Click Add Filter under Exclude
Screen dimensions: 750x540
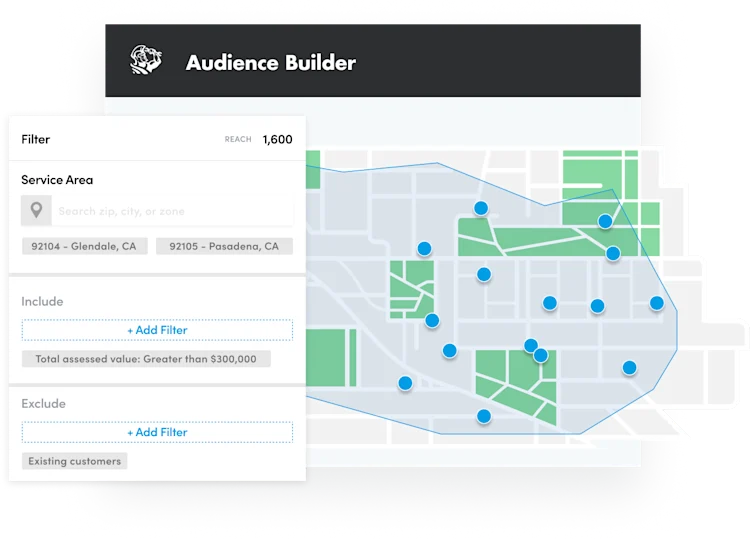pyautogui.click(x=157, y=432)
